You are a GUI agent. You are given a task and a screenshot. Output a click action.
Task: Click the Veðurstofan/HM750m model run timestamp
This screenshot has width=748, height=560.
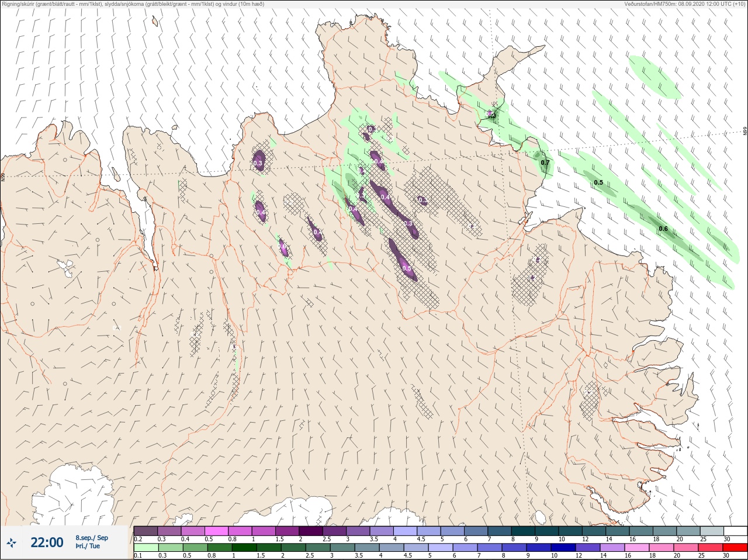pos(685,4)
